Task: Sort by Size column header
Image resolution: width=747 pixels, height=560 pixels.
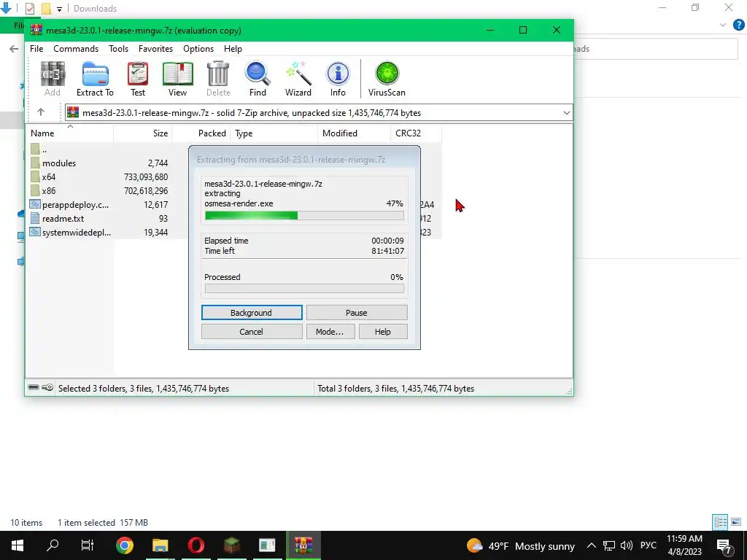Action: tap(142, 133)
